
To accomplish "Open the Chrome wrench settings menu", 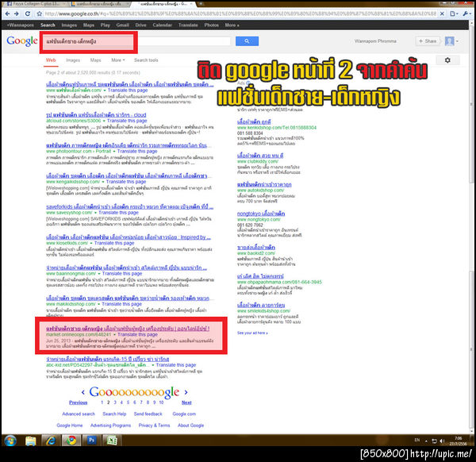I will pyautogui.click(x=466, y=13).
